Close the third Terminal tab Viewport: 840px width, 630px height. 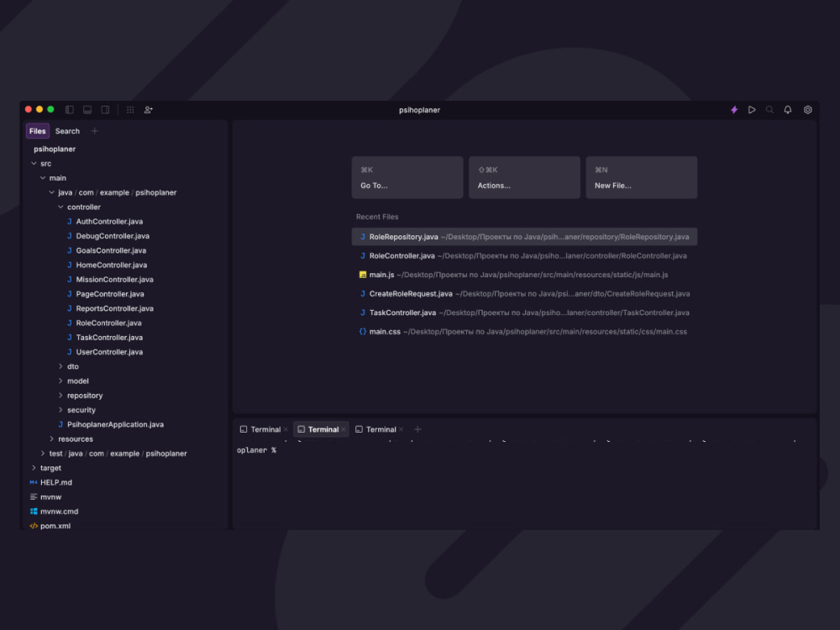402,429
